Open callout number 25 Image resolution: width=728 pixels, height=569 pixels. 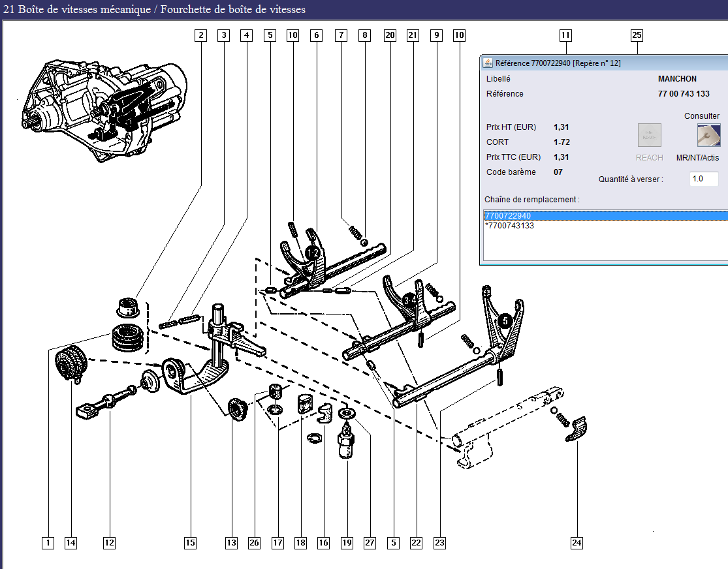click(637, 35)
